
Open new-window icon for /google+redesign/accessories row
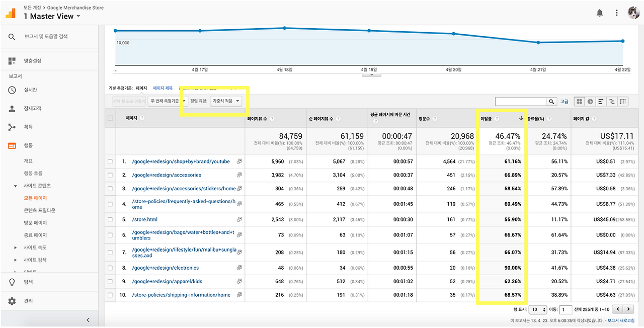pos(239,175)
